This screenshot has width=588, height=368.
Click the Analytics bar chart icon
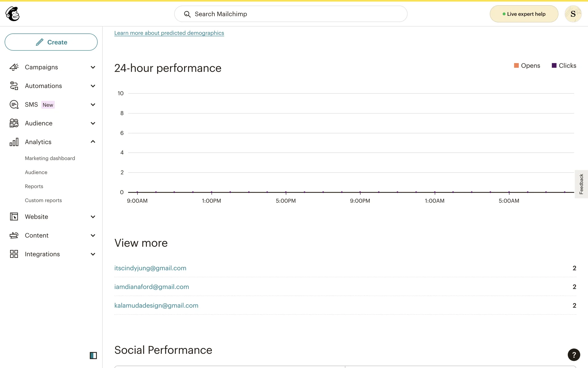pos(14,142)
